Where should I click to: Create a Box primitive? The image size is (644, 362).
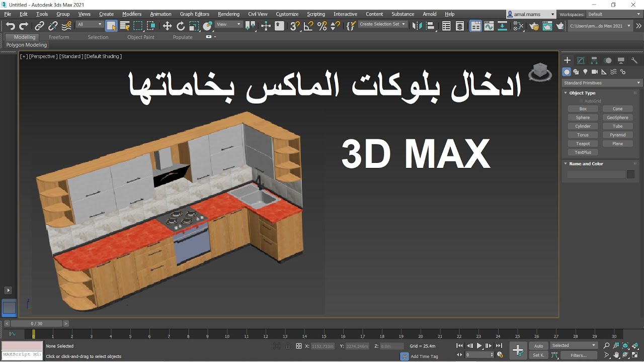[583, 109]
